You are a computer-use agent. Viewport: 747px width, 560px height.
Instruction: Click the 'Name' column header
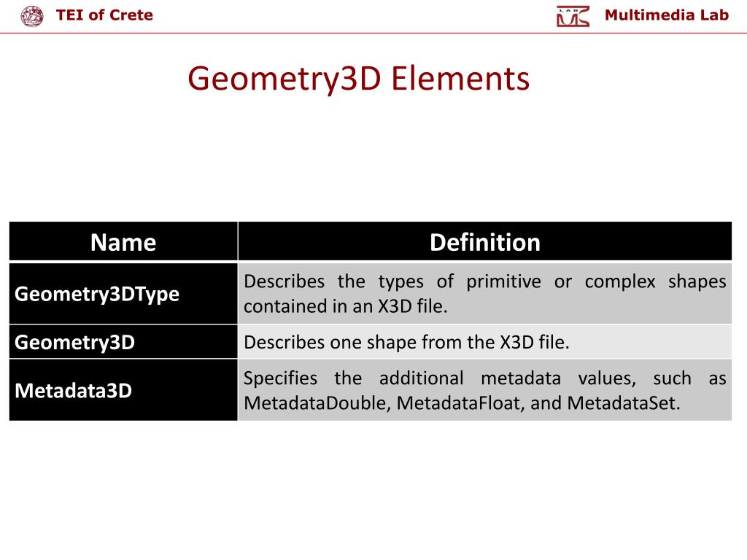(123, 241)
